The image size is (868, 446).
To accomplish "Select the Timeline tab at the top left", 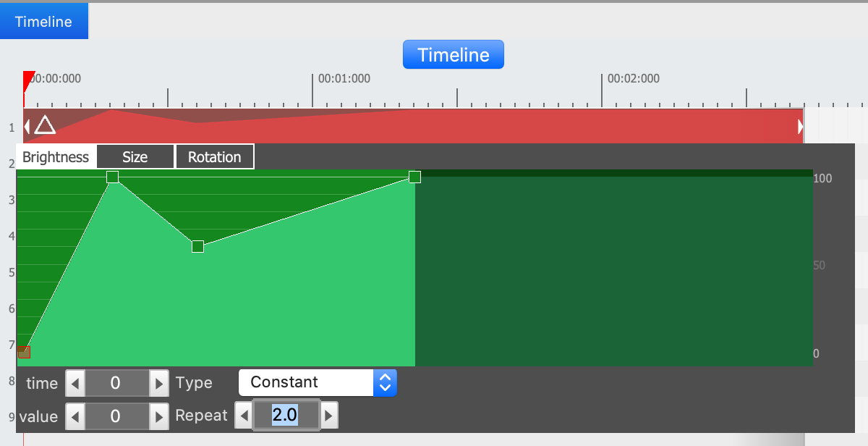I will pos(43,22).
